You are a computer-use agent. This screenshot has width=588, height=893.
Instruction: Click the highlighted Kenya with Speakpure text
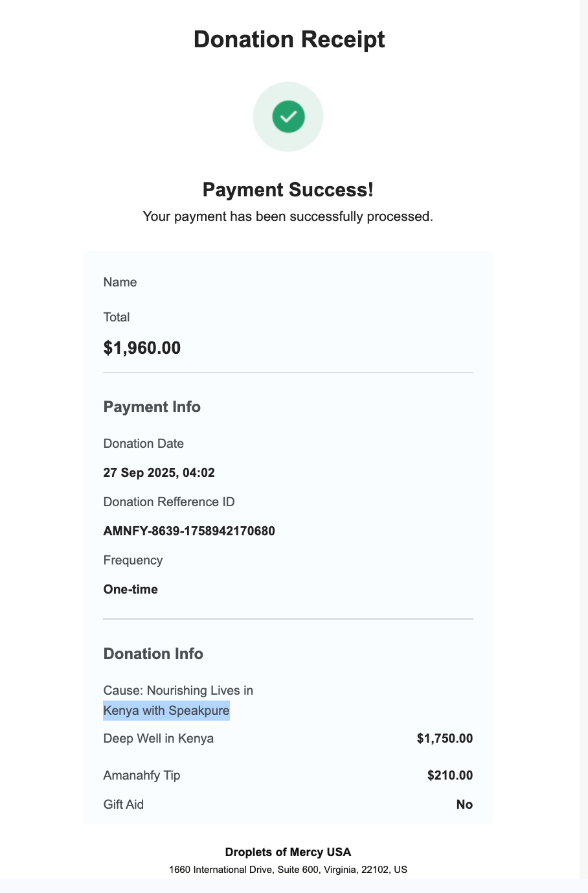[166, 711]
